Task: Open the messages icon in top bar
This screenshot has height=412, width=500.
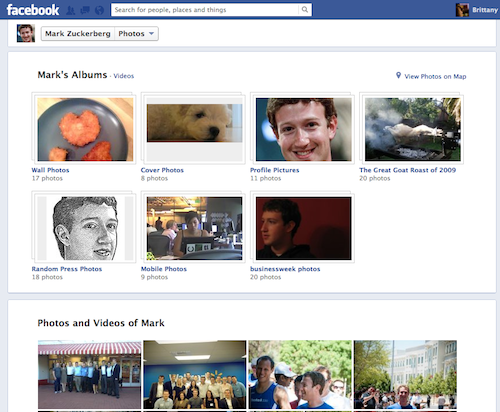Action: (85, 10)
